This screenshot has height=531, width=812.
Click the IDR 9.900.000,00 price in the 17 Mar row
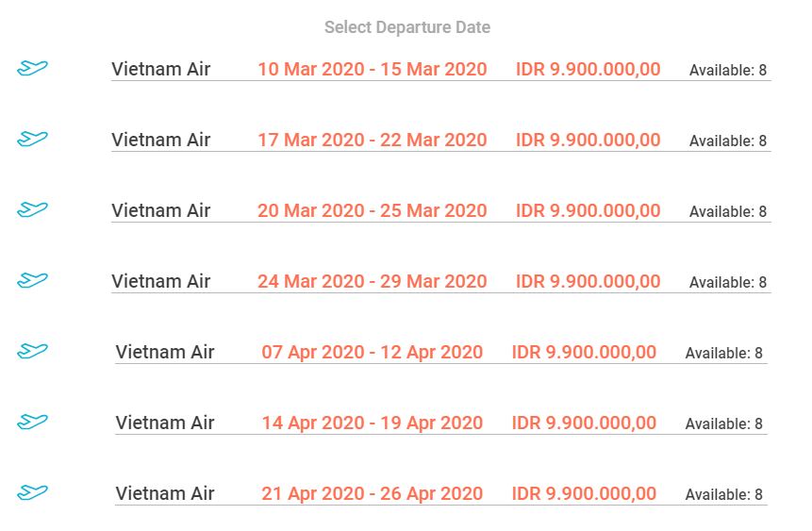(x=588, y=140)
